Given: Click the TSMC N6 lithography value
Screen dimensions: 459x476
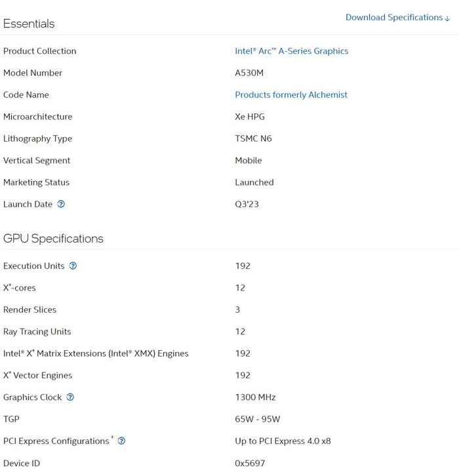Looking at the screenshot, I should pos(253,138).
